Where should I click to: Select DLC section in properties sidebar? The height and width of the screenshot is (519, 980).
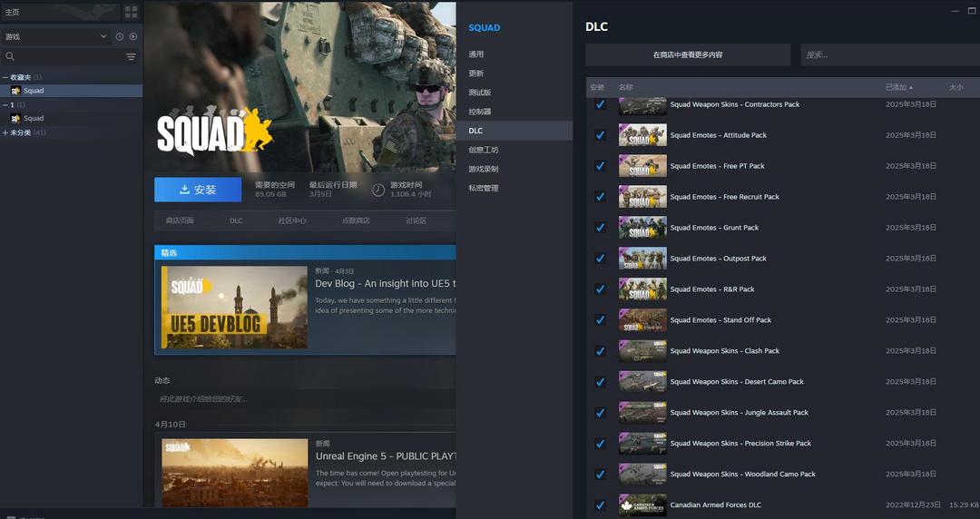[x=514, y=131]
